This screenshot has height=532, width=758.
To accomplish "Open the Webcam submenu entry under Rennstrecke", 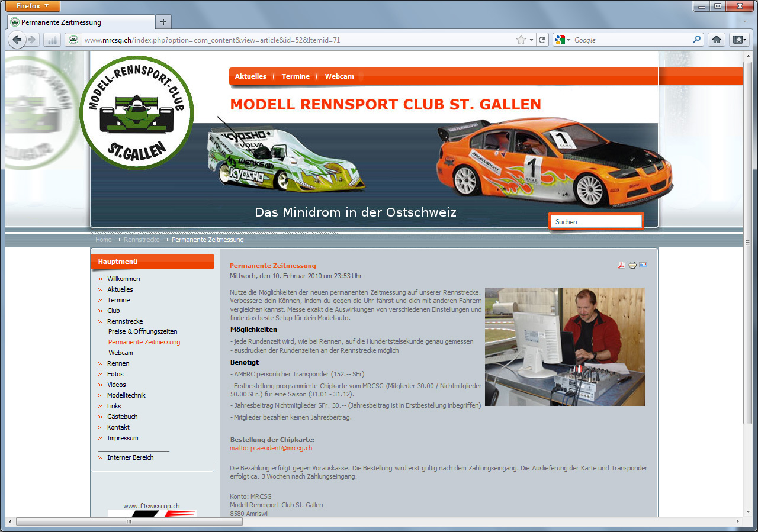I will [x=121, y=353].
